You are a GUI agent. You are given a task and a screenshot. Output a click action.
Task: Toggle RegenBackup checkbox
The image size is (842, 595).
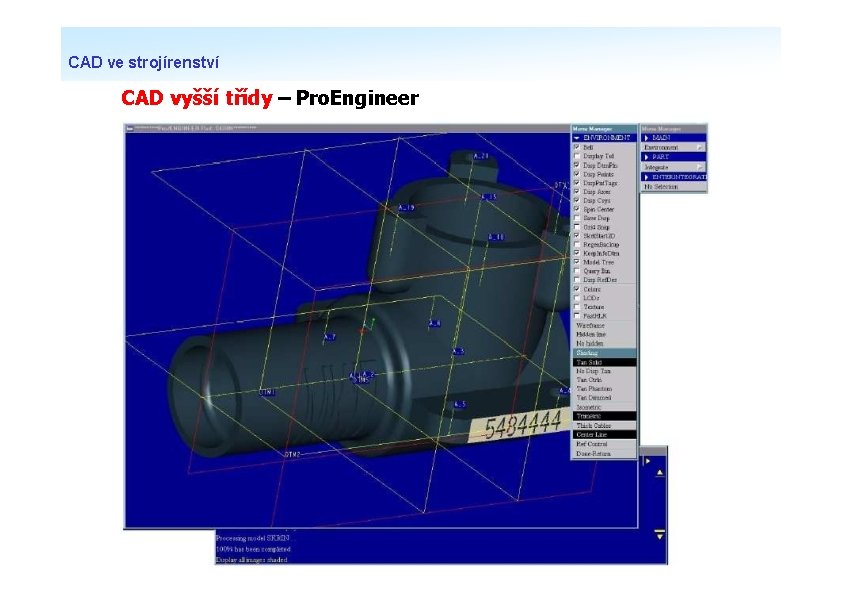(577, 244)
